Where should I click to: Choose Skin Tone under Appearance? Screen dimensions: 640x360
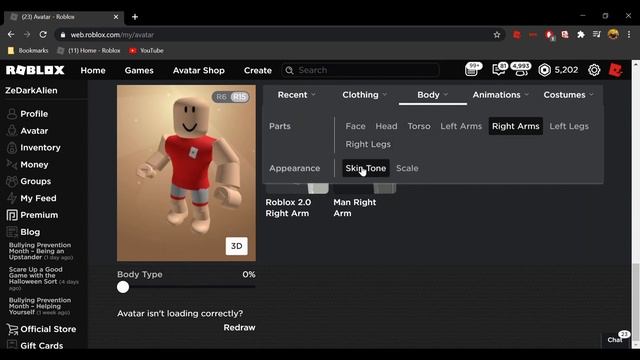[x=366, y=168]
